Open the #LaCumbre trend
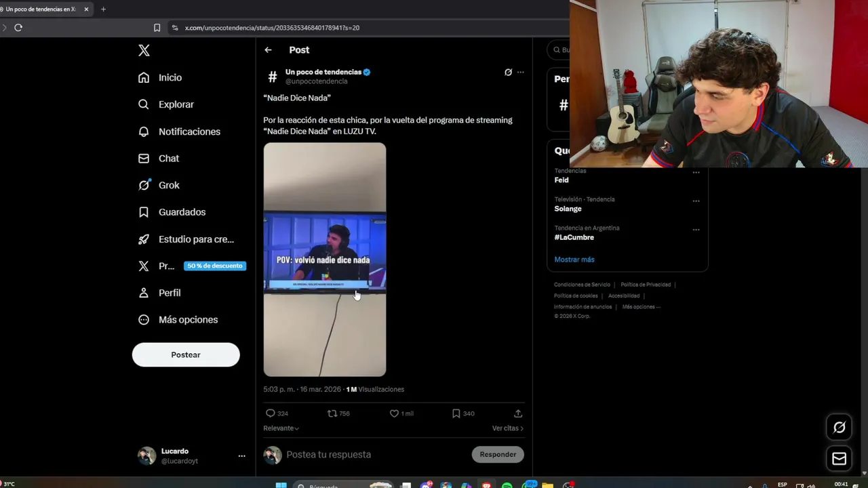Viewport: 868px width, 488px height. click(x=574, y=237)
